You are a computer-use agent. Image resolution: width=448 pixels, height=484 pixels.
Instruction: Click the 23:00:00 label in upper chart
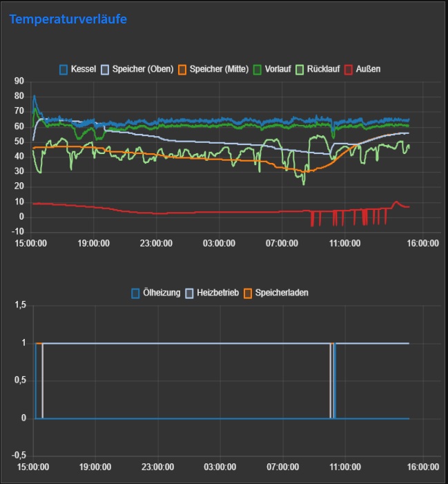click(157, 243)
